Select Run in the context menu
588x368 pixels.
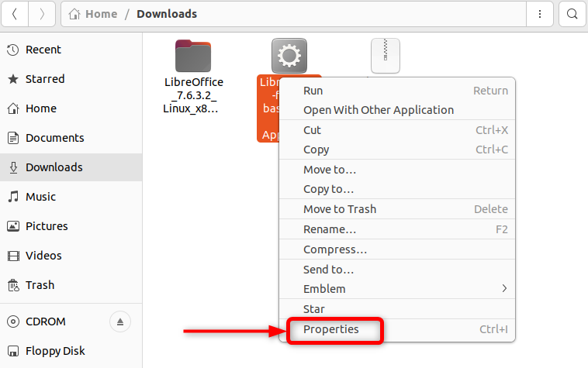pos(313,91)
